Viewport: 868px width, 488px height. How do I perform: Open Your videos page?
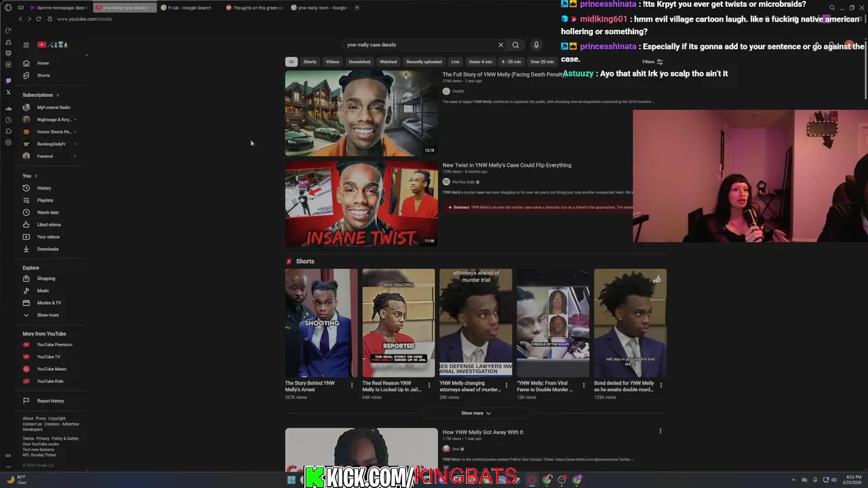pyautogui.click(x=48, y=237)
